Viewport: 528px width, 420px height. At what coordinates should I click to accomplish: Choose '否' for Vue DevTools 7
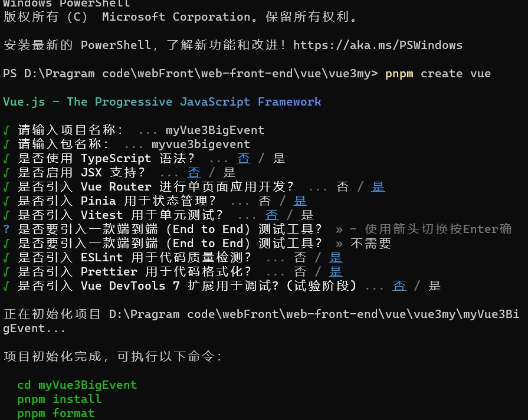point(399,286)
